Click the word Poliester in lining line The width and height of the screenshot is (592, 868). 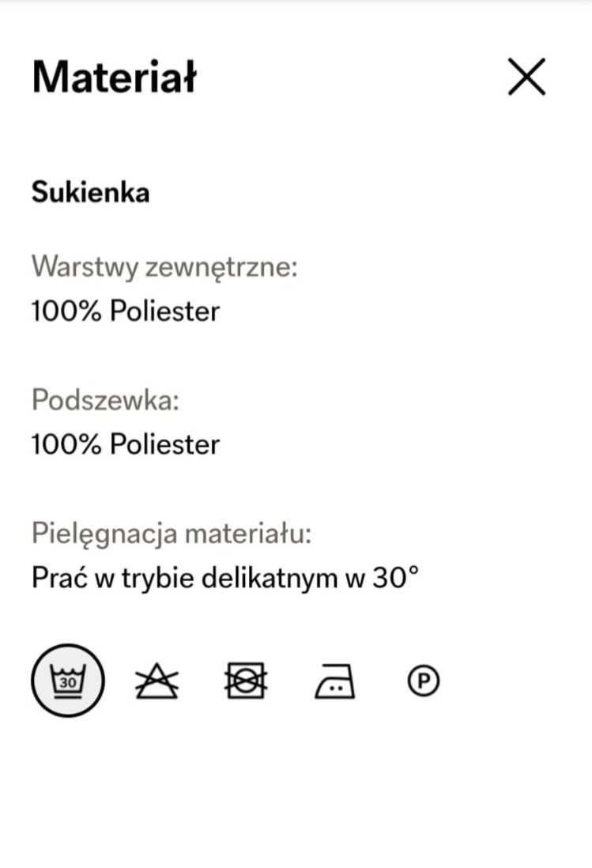click(165, 444)
